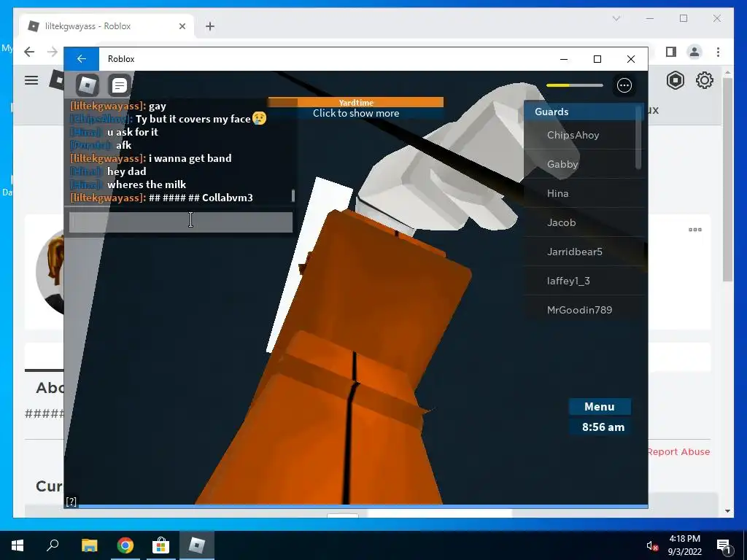
Task: Click the Yardtime progress bar
Action: [x=356, y=102]
